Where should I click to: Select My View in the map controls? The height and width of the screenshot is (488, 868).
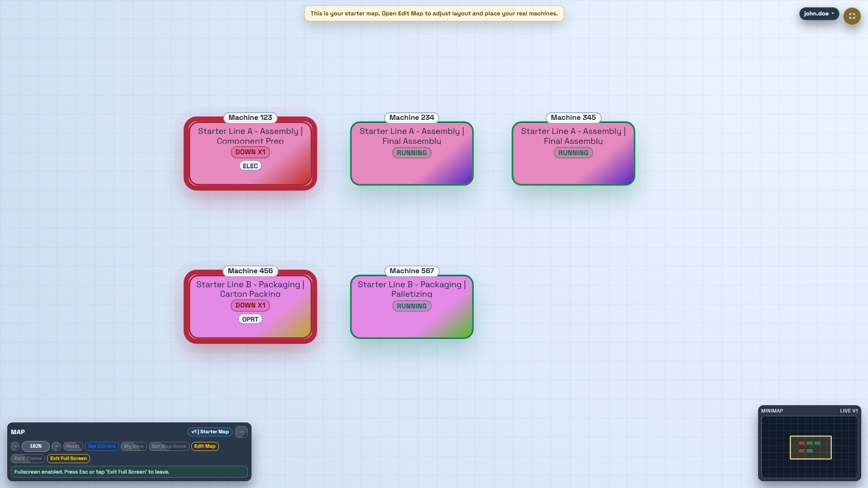point(133,446)
